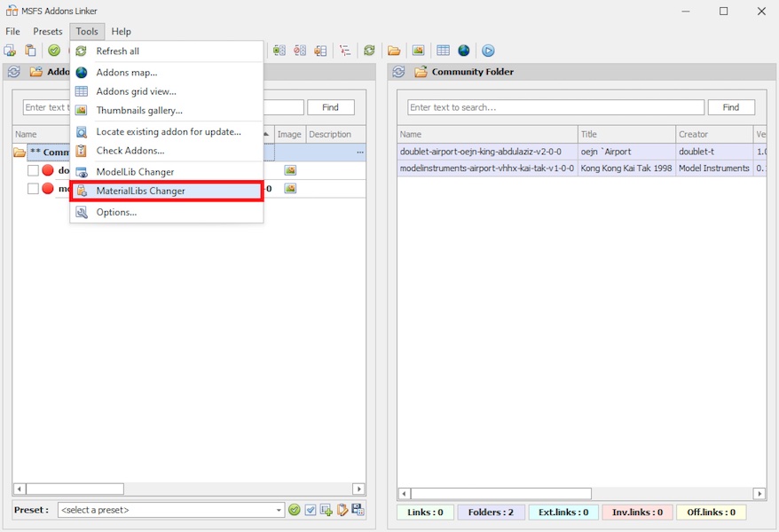This screenshot has width=779, height=532.
Task: Click the Links : 0 status indicator
Action: tap(425, 512)
